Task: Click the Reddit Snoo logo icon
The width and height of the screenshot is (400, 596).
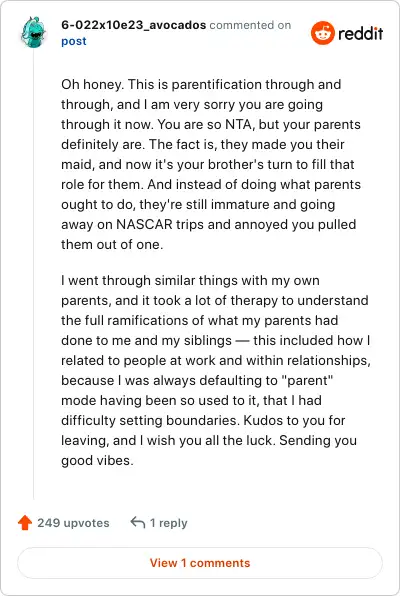Action: pyautogui.click(x=323, y=33)
